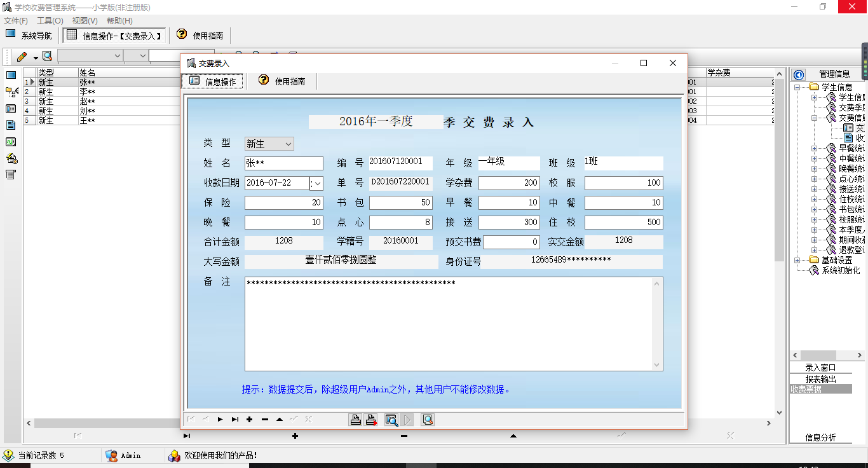Click 学杂费 field showing 200
Image resolution: width=868 pixels, height=468 pixels.
tap(509, 182)
